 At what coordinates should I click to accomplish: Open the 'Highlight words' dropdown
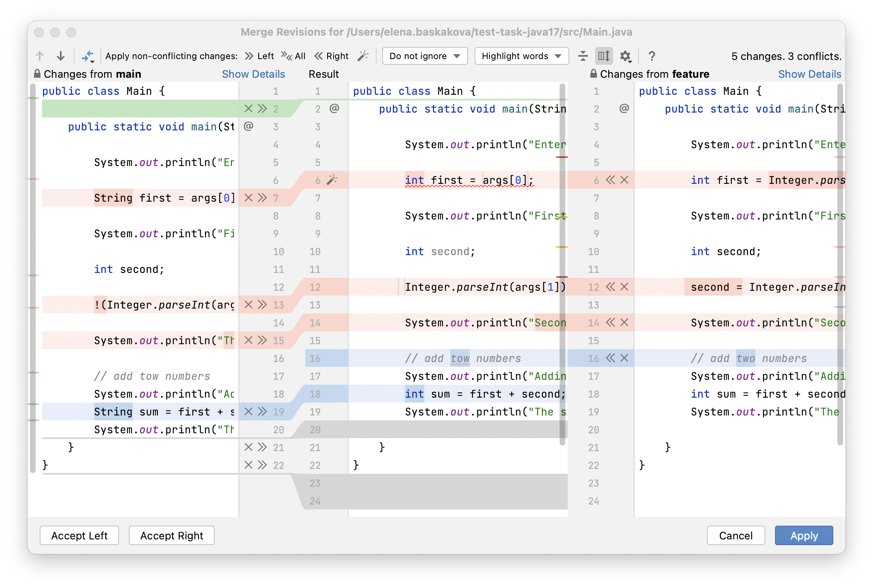521,56
